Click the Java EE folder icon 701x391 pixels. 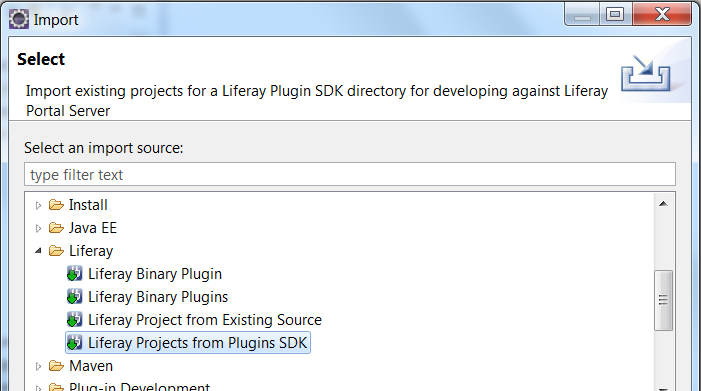pyautogui.click(x=56, y=228)
